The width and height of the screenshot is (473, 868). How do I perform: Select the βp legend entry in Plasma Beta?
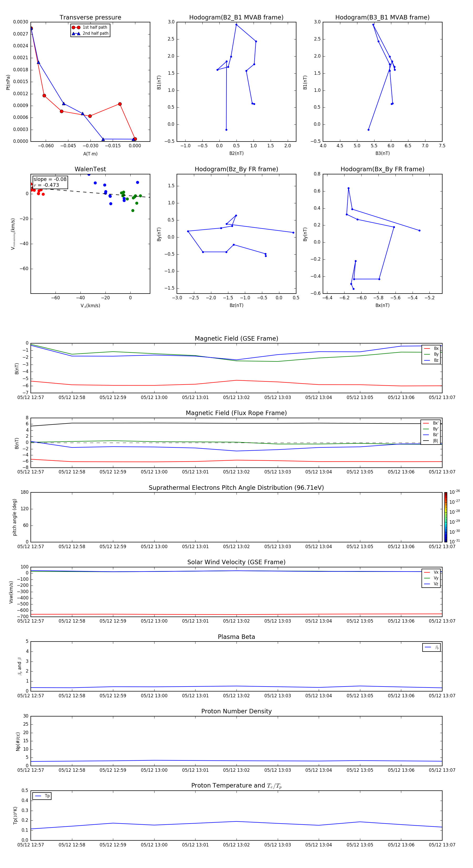tap(431, 647)
